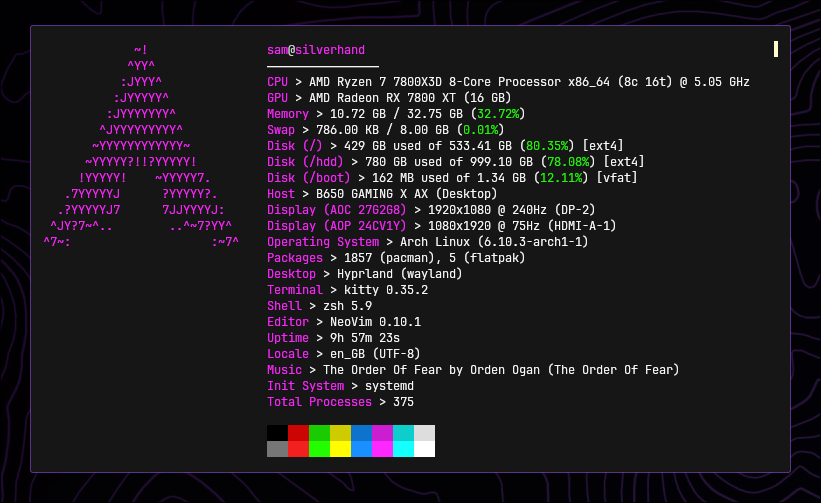The height and width of the screenshot is (503, 821).
Task: Click the Host label
Action: 281,194
